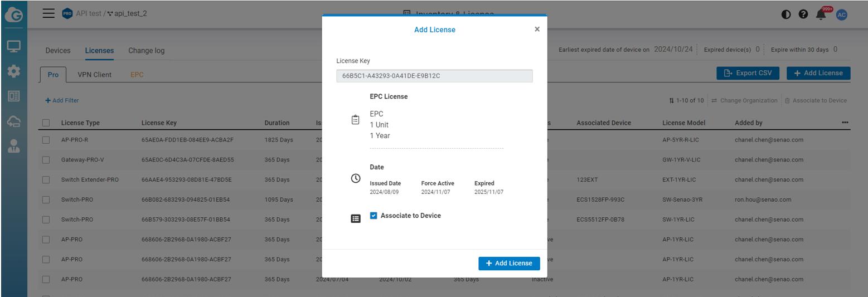Switch to the Change log tab
Screen dimensions: 868x297
[146, 51]
